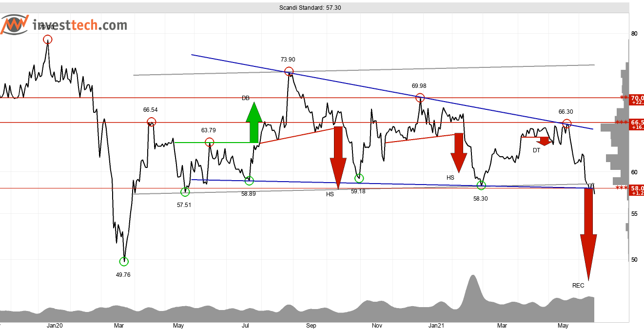Click the green DB upward arrow
644x332 pixels.
pyautogui.click(x=254, y=122)
